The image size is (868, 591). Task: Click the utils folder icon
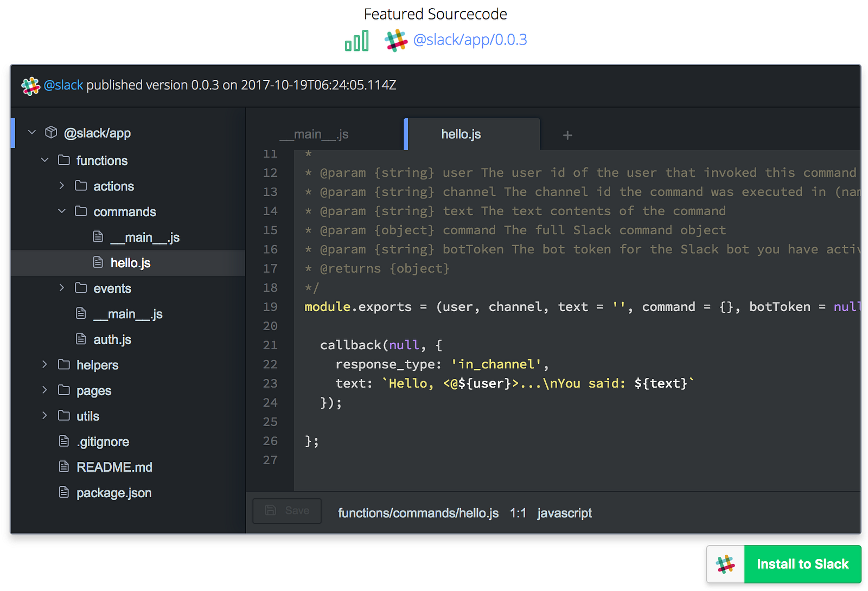click(64, 415)
